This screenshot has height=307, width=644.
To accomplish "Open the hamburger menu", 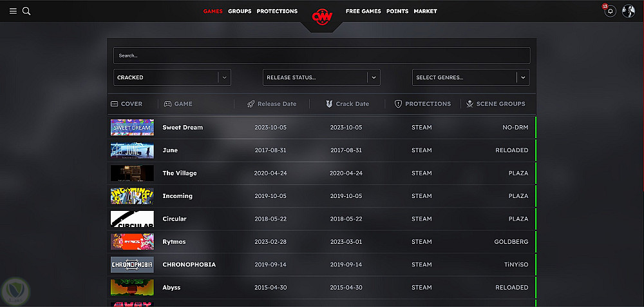I will click(13, 11).
